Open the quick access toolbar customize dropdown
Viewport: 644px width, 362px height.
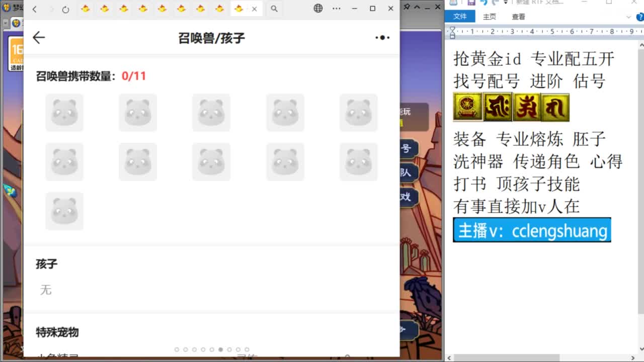coord(506,3)
